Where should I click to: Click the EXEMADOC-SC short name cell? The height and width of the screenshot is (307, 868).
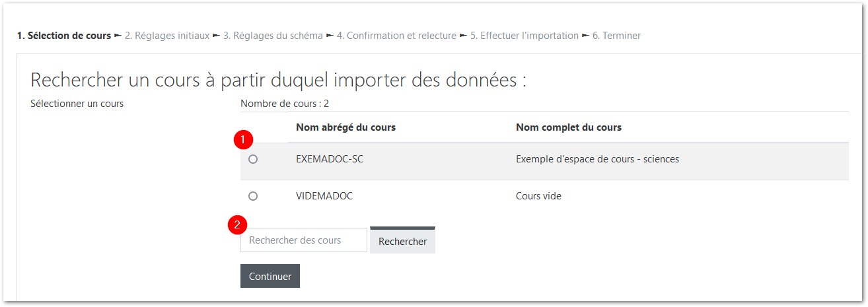point(330,159)
